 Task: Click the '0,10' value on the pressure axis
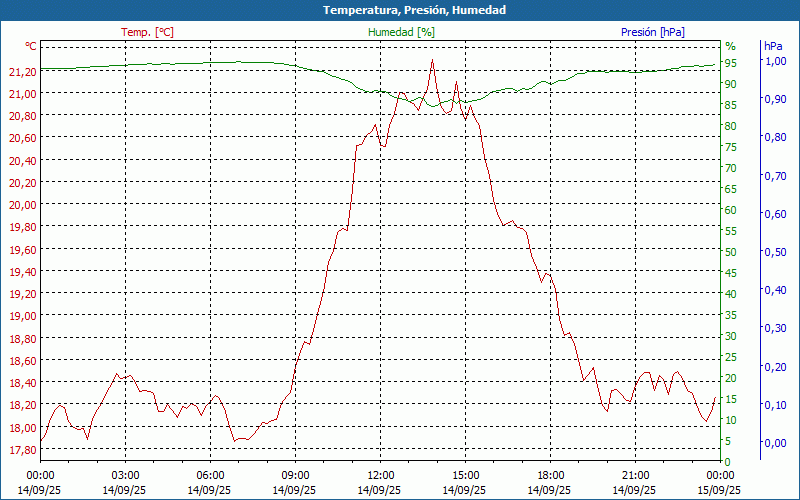click(x=776, y=405)
